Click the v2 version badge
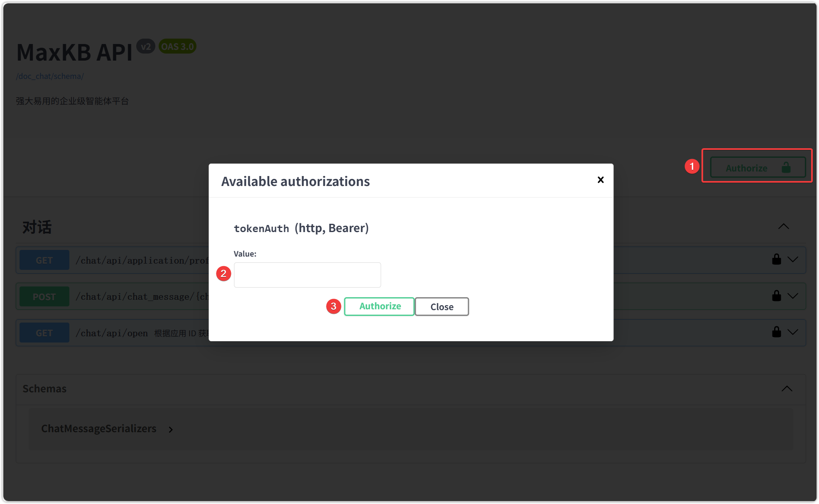Image resolution: width=819 pixels, height=504 pixels. click(146, 46)
